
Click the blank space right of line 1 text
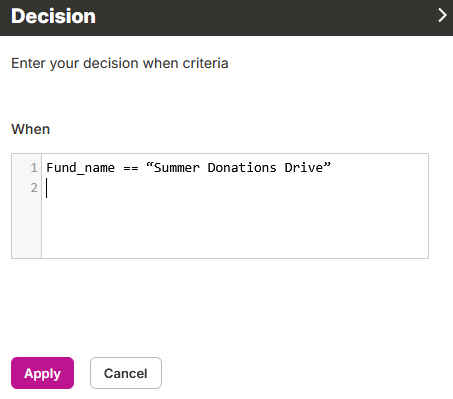(x=380, y=167)
